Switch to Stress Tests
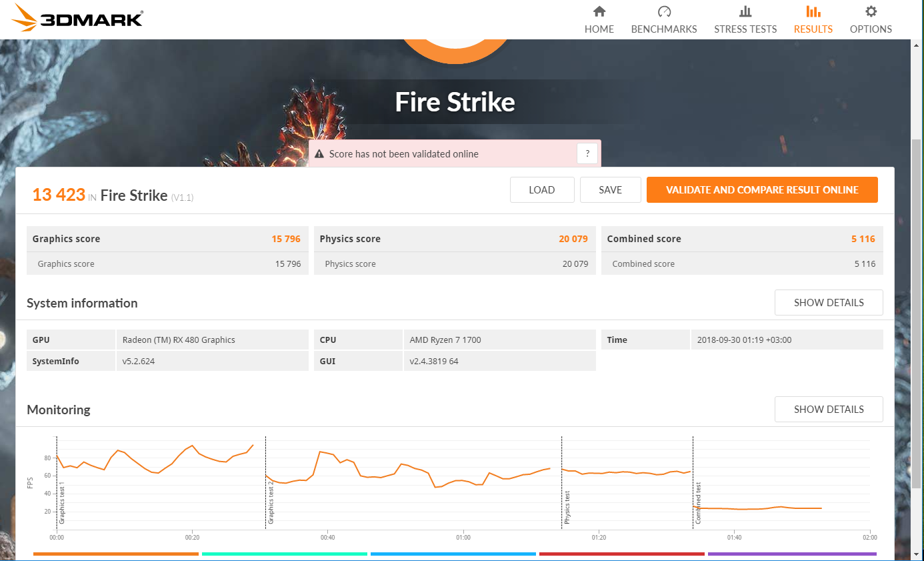This screenshot has width=924, height=561. 745,20
